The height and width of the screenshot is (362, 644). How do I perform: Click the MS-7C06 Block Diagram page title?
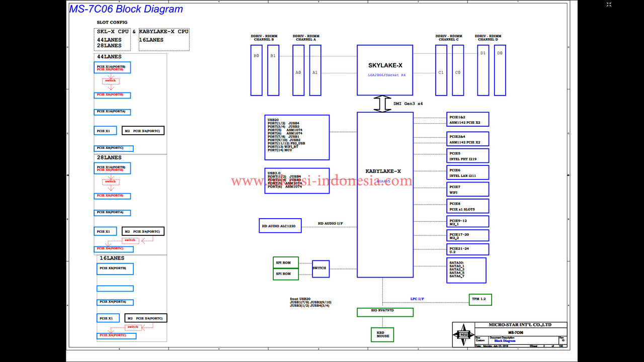(x=126, y=9)
